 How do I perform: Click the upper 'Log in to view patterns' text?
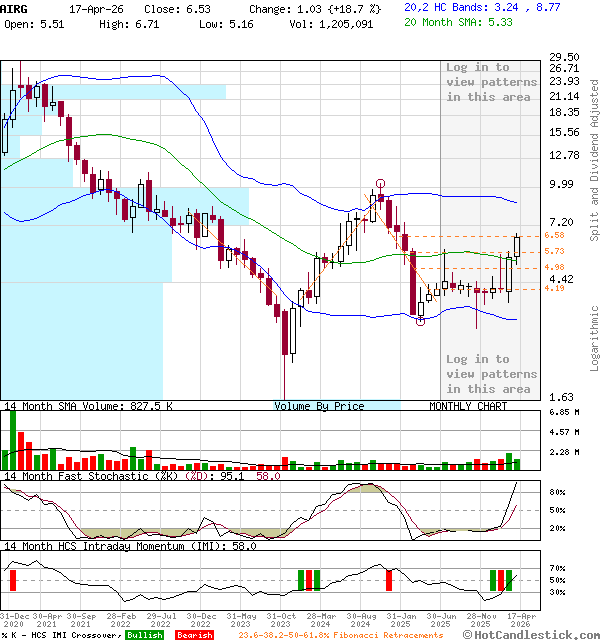[491, 82]
